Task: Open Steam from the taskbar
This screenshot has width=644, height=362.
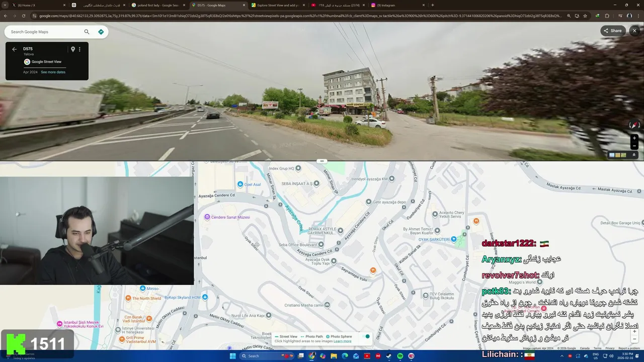Action: 389,356
